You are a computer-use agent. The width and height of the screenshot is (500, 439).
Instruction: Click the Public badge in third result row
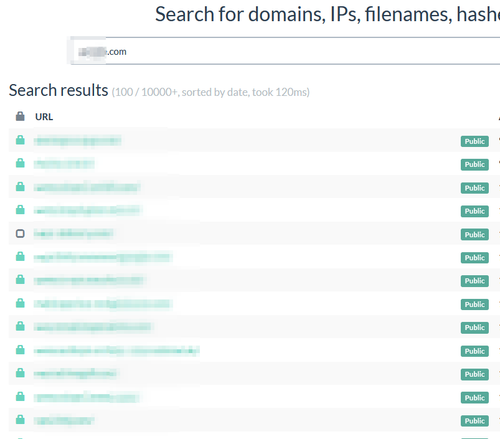tap(475, 188)
